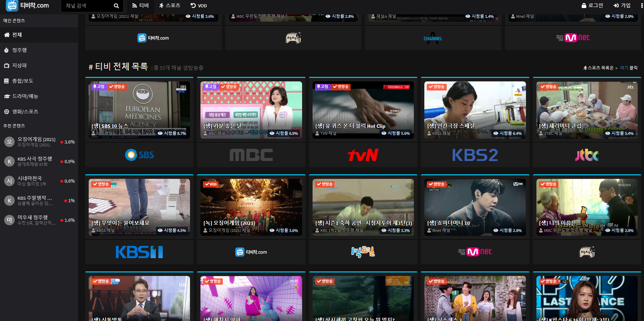Image resolution: width=644 pixels, height=321 pixels.
Task: Click the 로그인 link
Action: pos(592,6)
